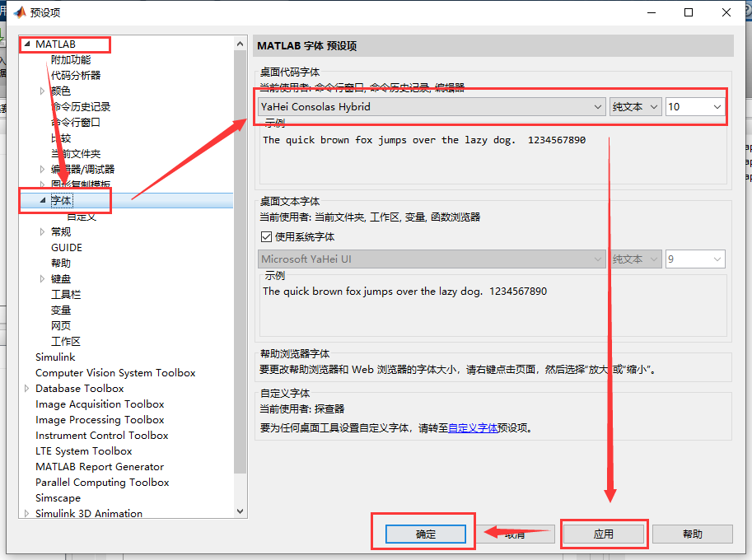Screen dimensions: 752x560
Task: Collapse the 字体 tree node
Action: coord(42,200)
